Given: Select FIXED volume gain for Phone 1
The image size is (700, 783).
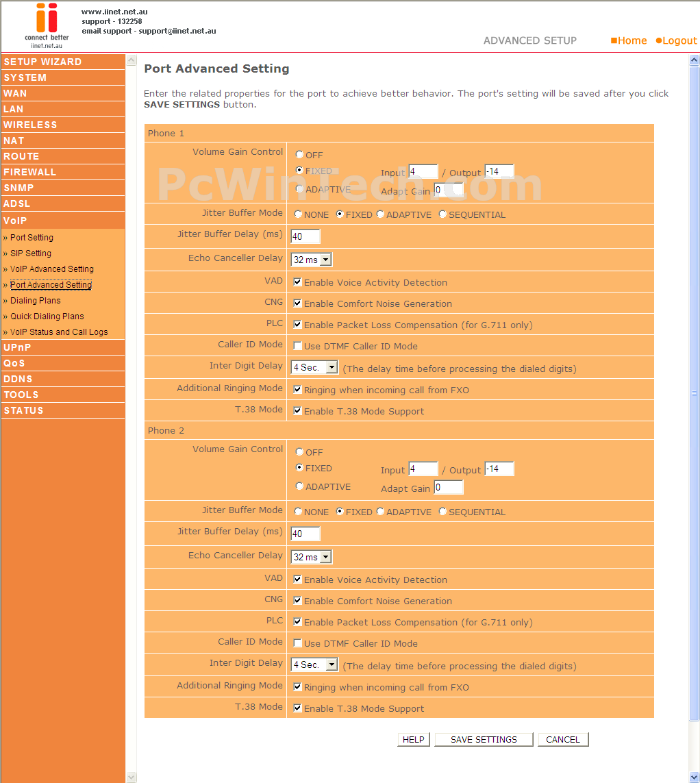Looking at the screenshot, I should click(x=299, y=171).
